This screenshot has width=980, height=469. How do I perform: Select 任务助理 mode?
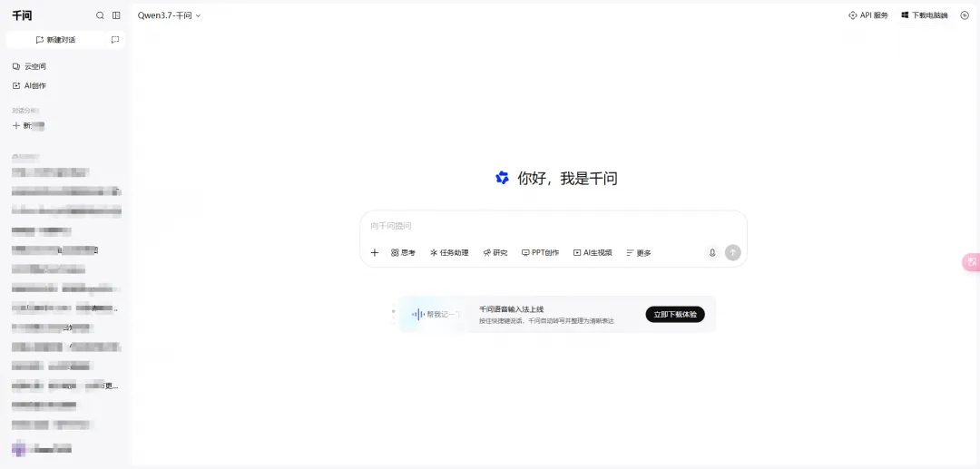pos(449,253)
